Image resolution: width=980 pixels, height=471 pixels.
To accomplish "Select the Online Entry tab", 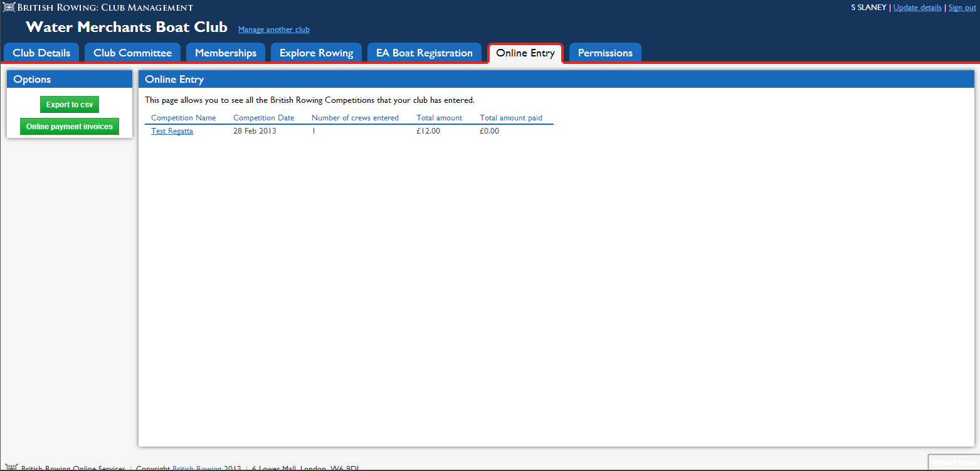I will 525,53.
